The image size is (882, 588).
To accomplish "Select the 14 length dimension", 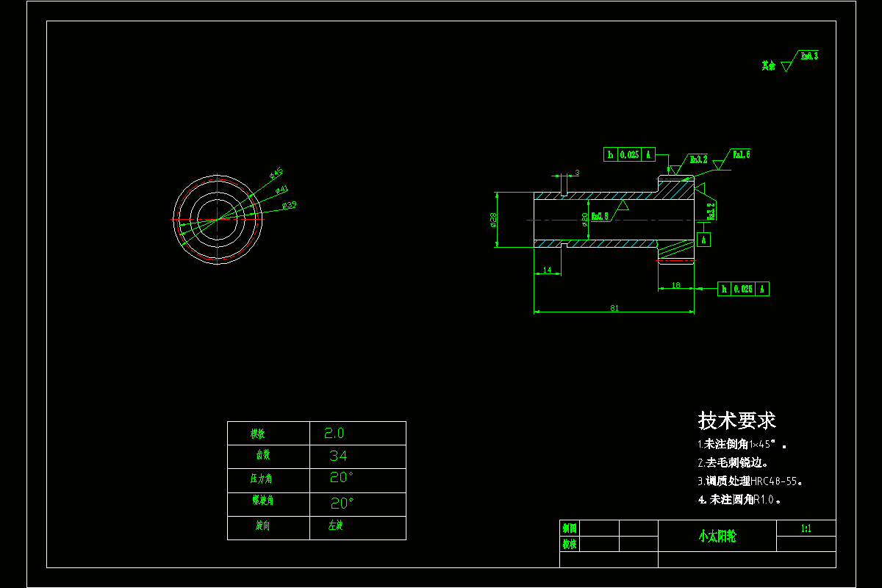I will pos(547,270).
